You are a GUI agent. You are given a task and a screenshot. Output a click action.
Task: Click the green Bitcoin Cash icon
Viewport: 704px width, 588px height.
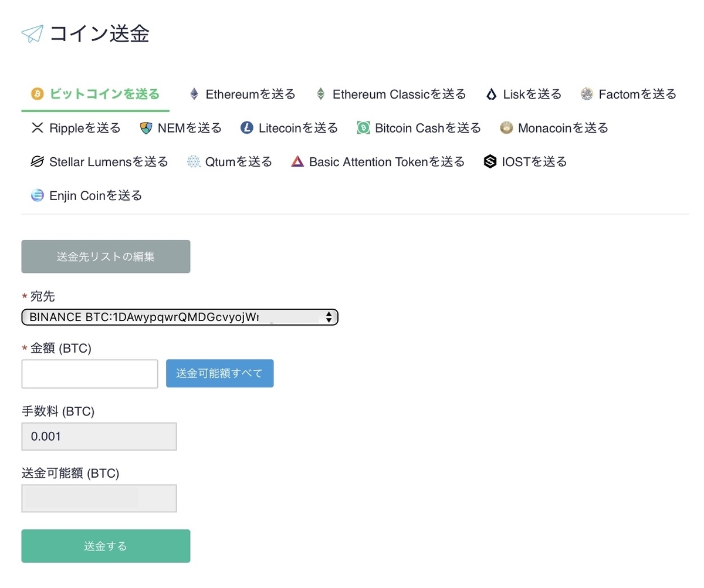point(363,128)
